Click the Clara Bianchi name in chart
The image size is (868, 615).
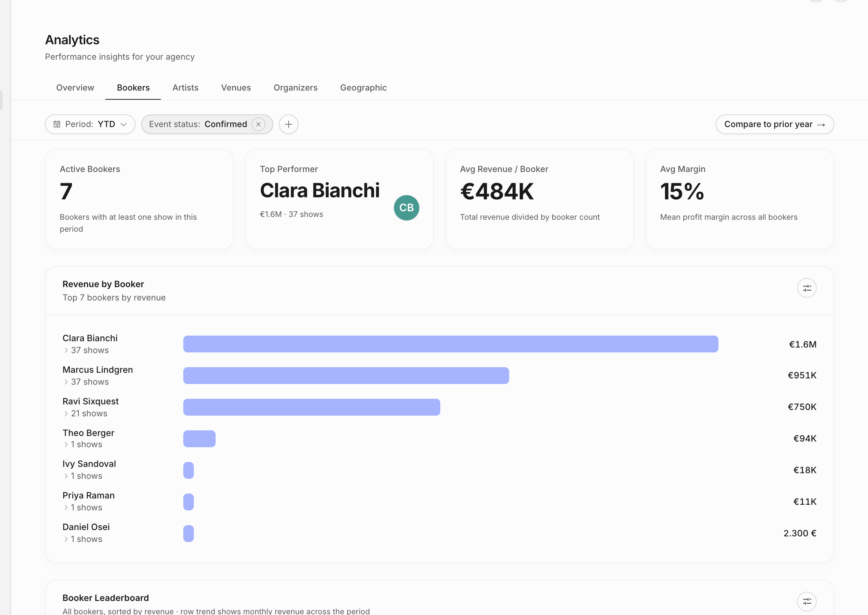90,338
